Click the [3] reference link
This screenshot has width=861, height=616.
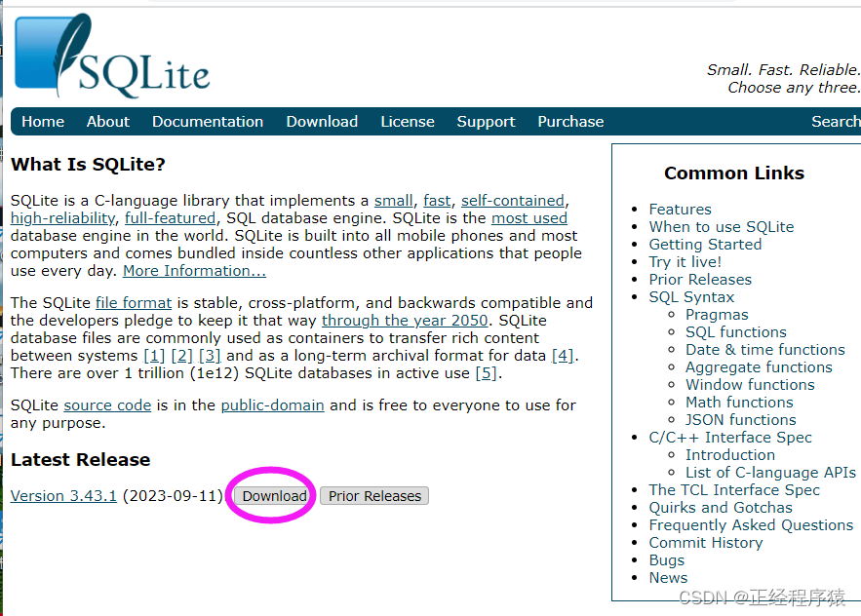tap(210, 356)
